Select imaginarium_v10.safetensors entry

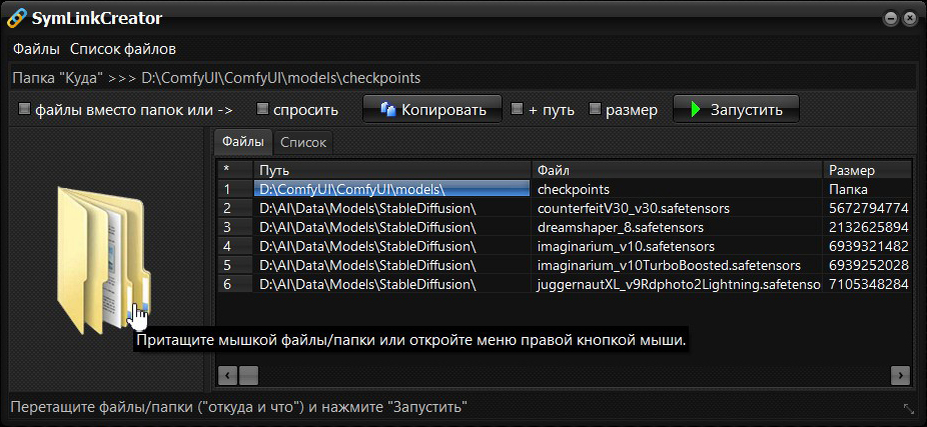click(677, 246)
